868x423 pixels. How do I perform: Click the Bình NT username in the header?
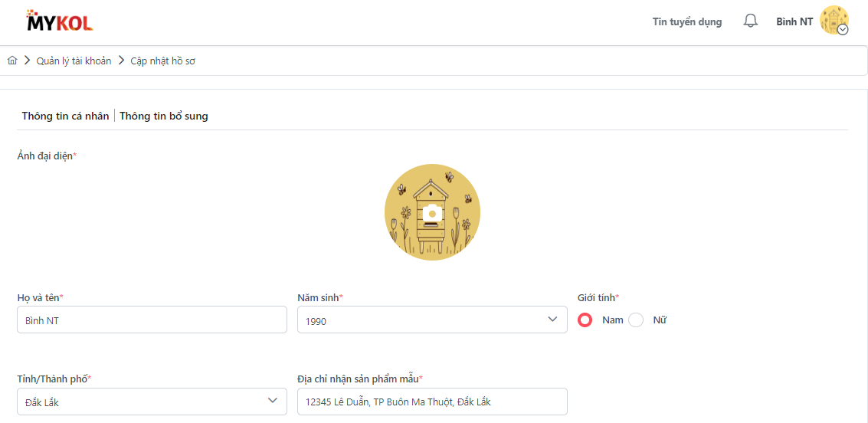pos(794,21)
